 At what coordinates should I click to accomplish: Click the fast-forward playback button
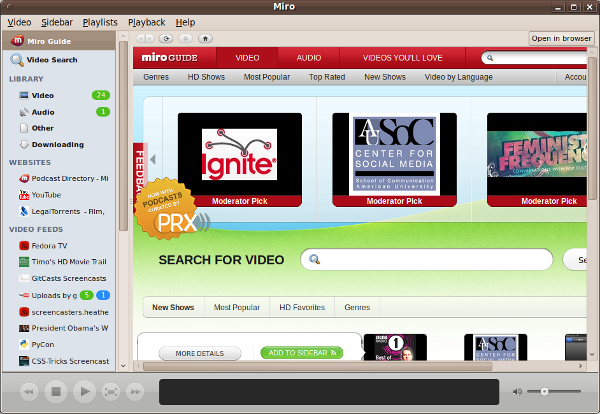pos(135,391)
